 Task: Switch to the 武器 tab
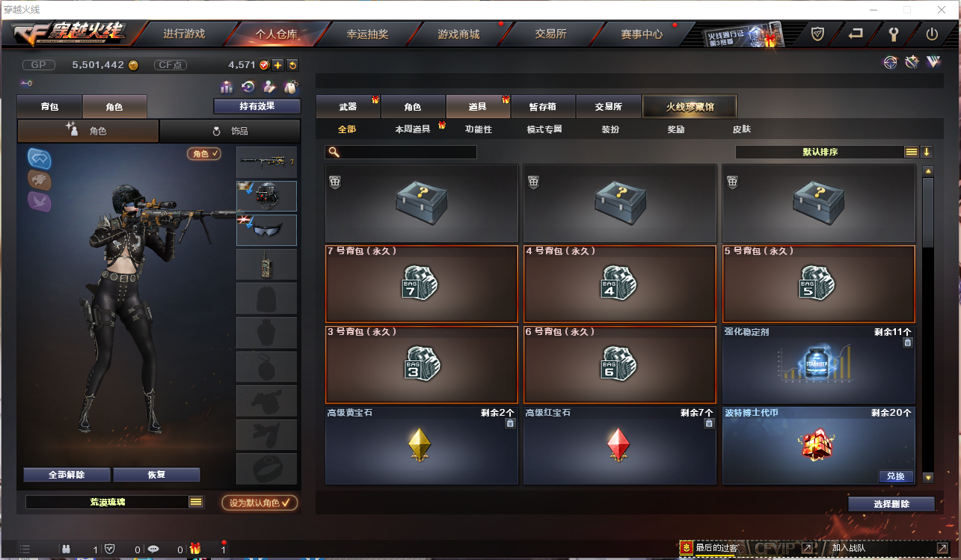point(348,107)
